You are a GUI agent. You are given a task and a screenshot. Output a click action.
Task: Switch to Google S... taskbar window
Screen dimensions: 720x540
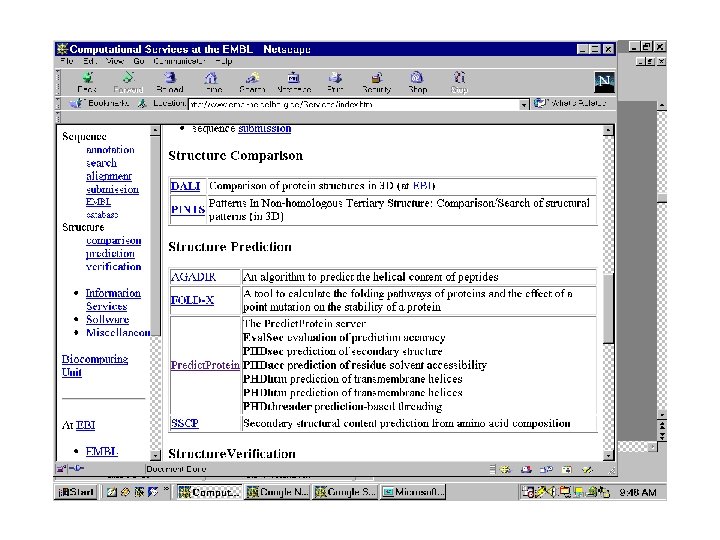point(345,492)
